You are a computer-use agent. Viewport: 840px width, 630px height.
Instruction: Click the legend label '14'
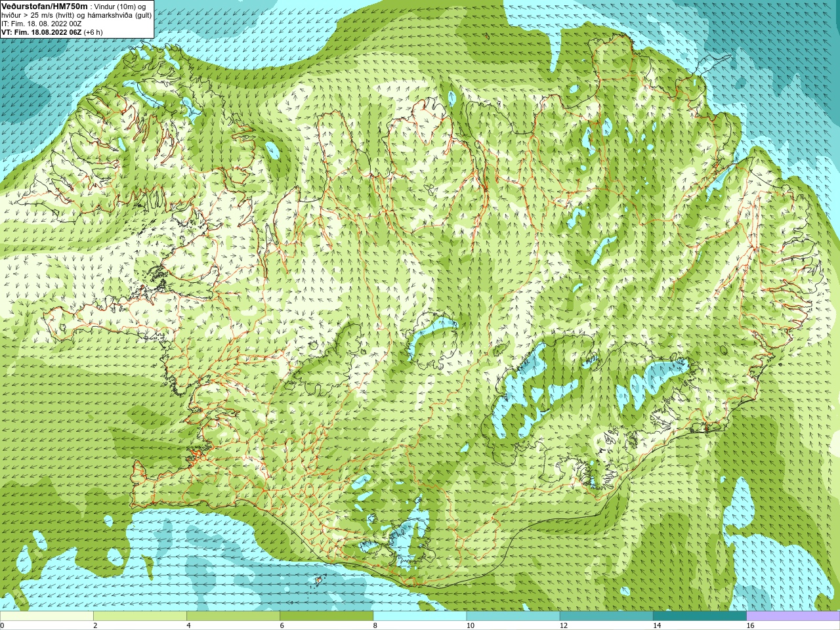pyautogui.click(x=657, y=625)
